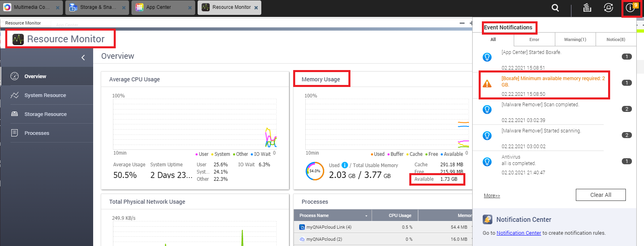This screenshot has width=644, height=246.
Task: Click the Total Physical Network Usage title
Action: (147, 202)
